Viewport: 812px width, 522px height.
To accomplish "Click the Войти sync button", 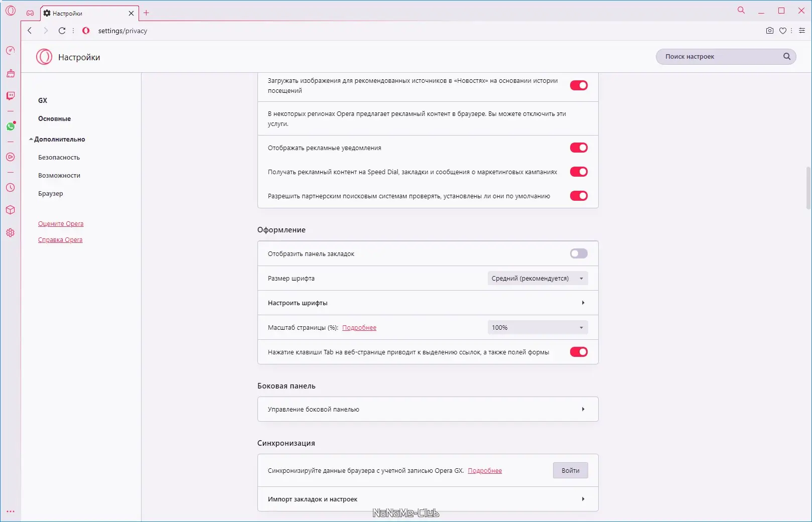I will [x=570, y=470].
